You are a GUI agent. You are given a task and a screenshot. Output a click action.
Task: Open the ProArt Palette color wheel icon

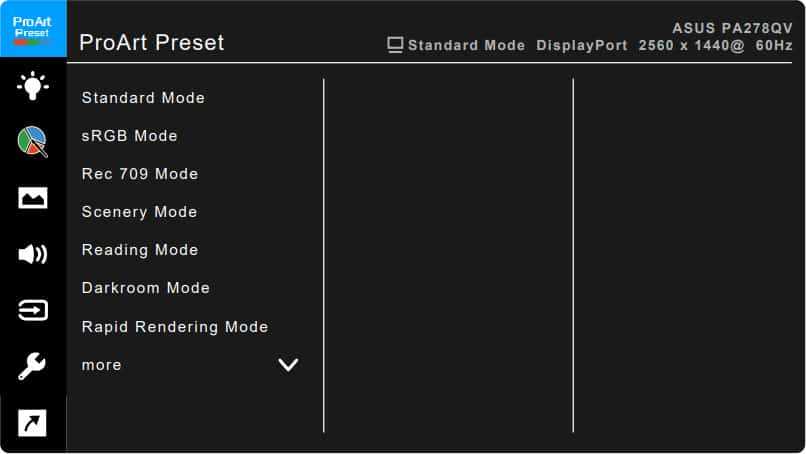[32, 141]
